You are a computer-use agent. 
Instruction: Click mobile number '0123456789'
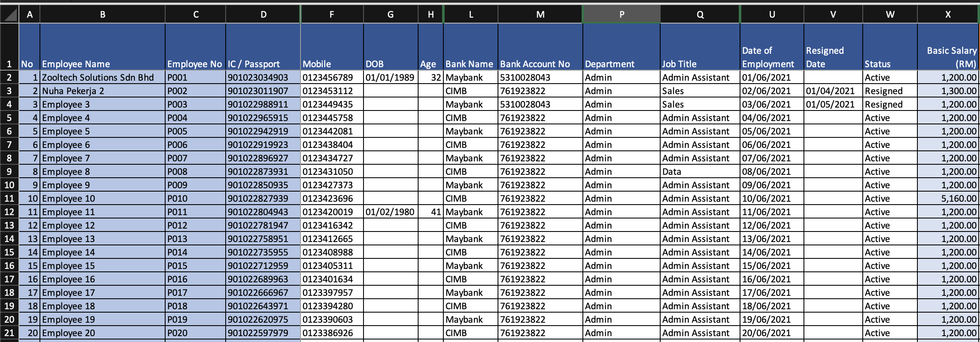coord(332,77)
